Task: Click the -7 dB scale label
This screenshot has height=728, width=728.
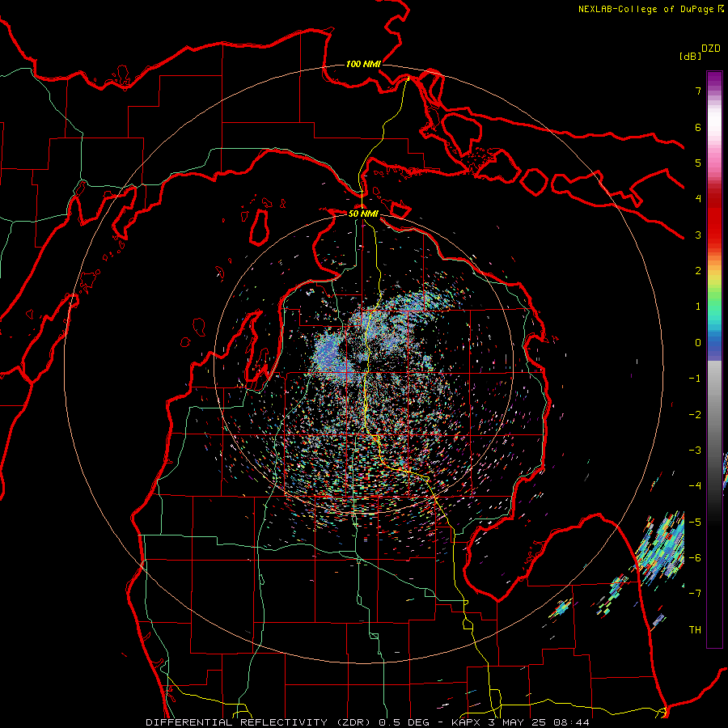Action: coord(695,594)
